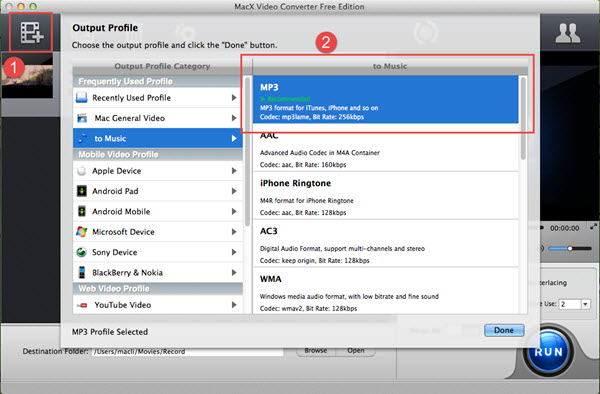Click the Browse destination button

point(316,351)
